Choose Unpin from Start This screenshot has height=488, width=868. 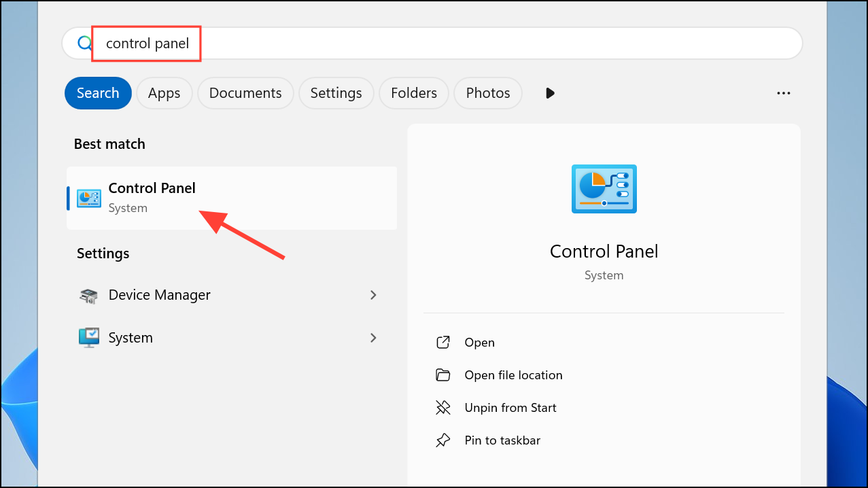pyautogui.click(x=510, y=408)
